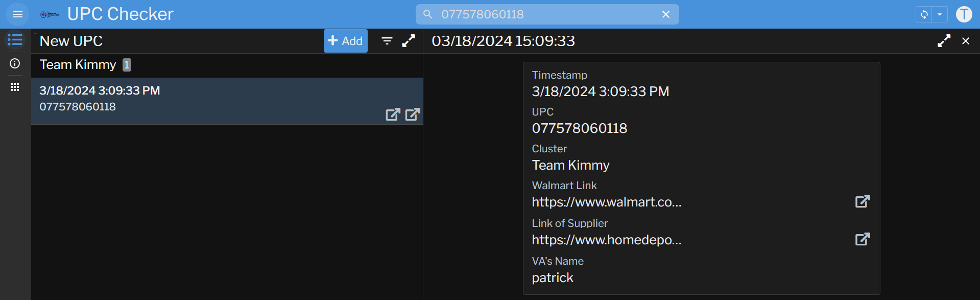
Task: Expand the sync options dropdown arrow
Action: 940,14
